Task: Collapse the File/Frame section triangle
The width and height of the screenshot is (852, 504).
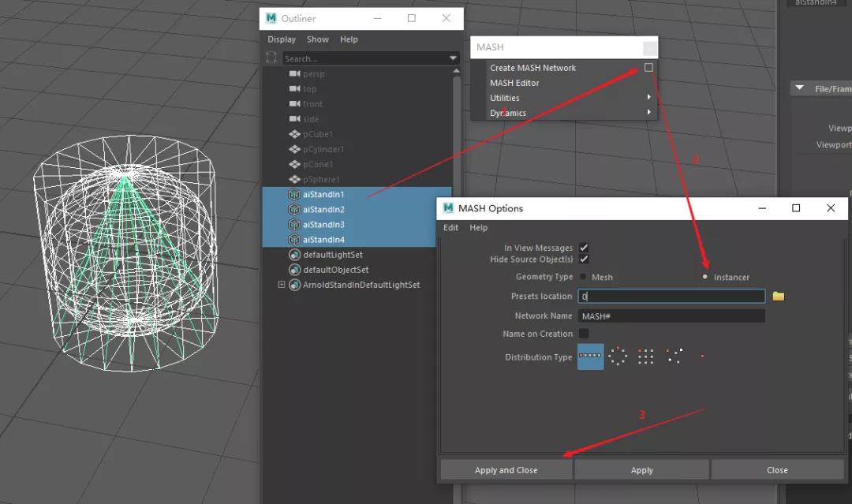Action: pos(799,88)
